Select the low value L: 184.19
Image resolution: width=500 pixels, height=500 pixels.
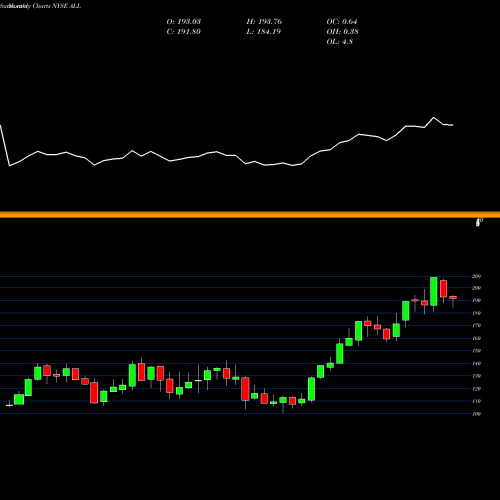(263, 32)
